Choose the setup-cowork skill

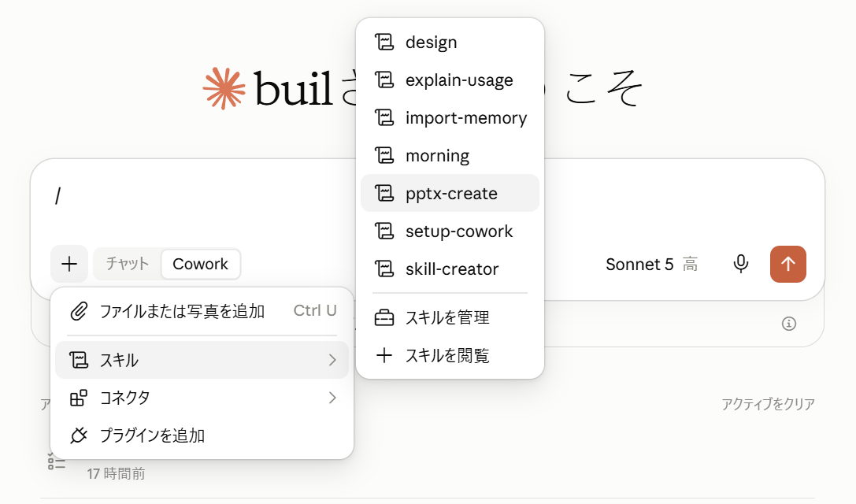(x=450, y=231)
